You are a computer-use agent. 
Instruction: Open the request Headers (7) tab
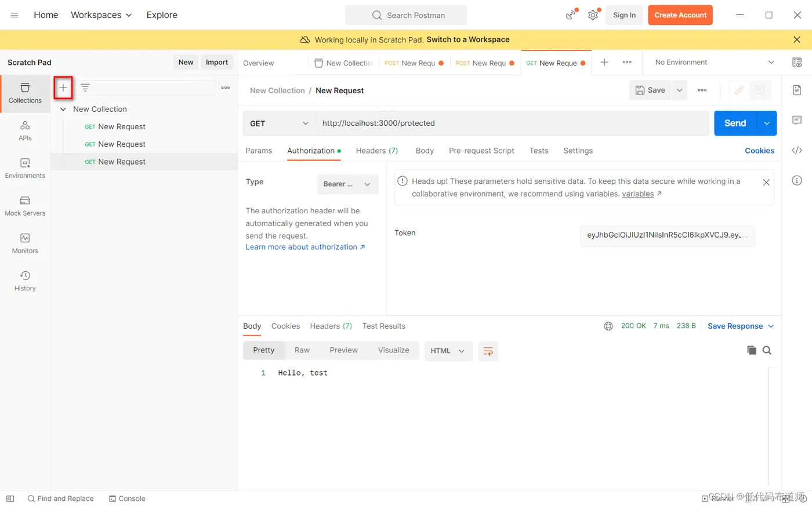point(377,151)
